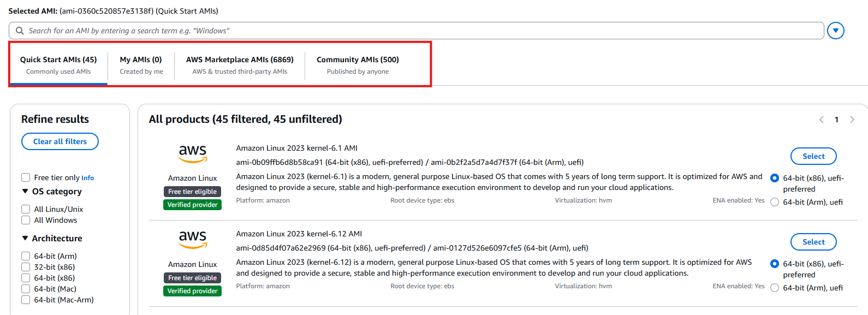Check 64-bit (x86) architecture filter
Viewport: 868px width, 315px height.
26,278
